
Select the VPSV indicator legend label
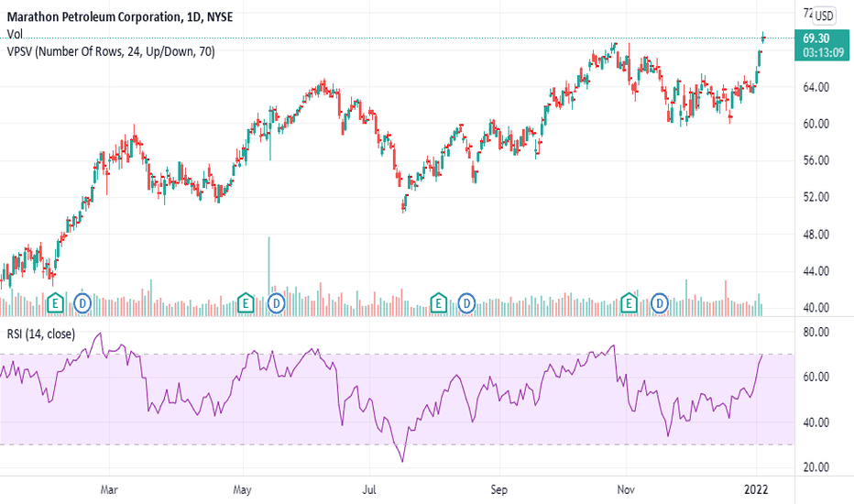[111, 51]
